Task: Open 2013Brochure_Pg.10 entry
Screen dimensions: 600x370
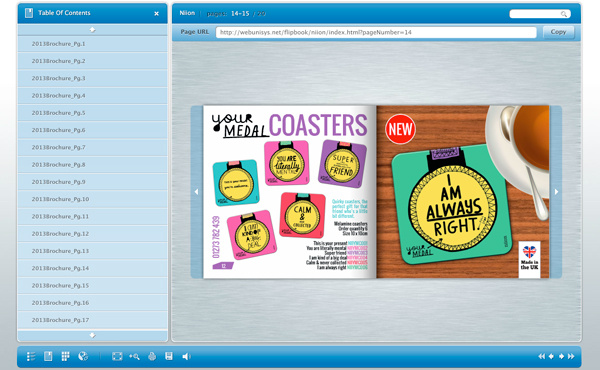Action: tap(92, 199)
